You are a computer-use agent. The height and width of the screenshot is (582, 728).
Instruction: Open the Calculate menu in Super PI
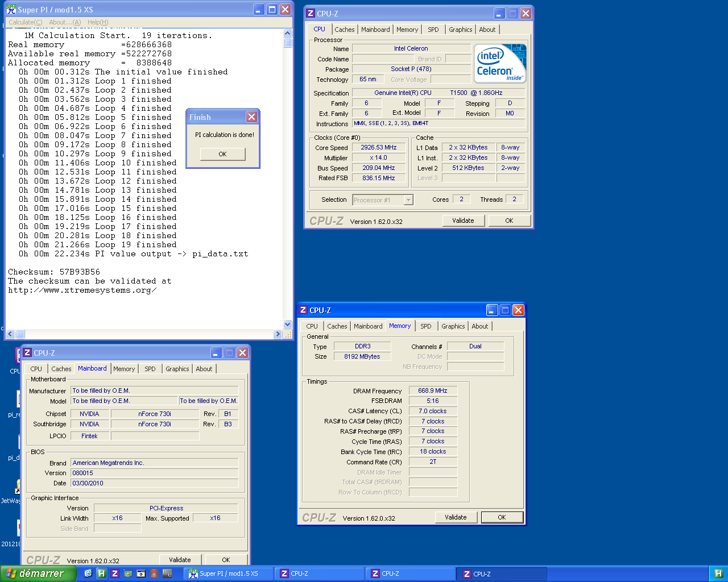[25, 22]
